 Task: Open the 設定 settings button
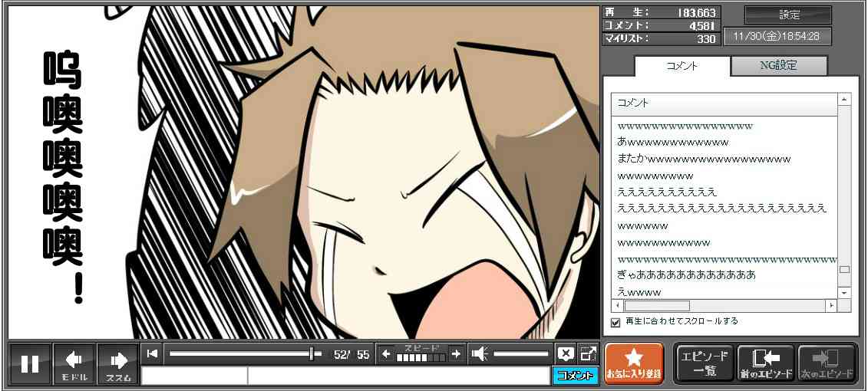tap(788, 15)
